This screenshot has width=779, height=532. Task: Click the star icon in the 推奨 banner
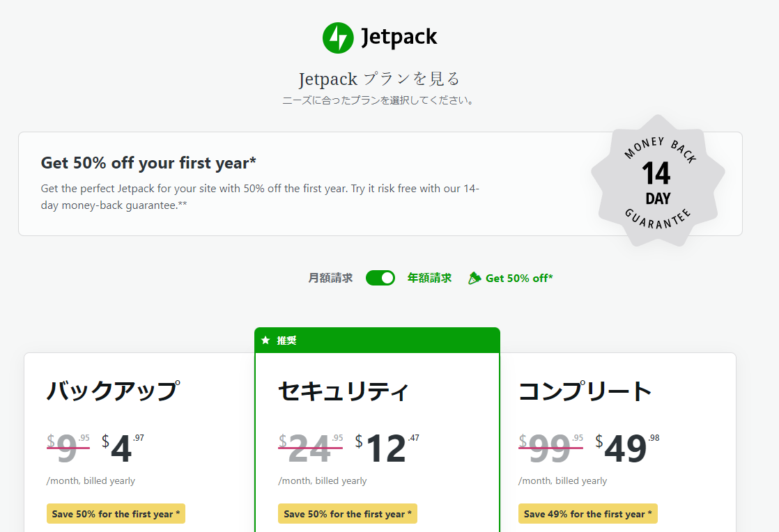pyautogui.click(x=265, y=341)
